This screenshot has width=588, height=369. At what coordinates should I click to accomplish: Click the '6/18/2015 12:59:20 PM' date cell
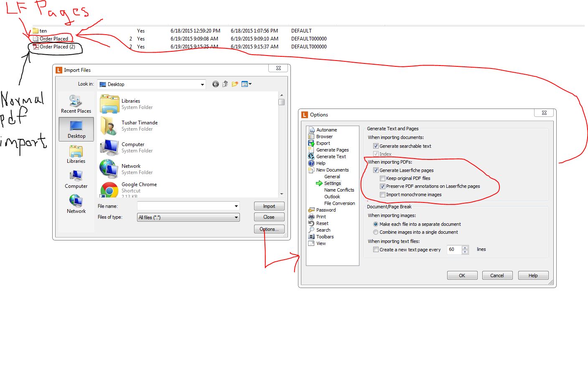tap(196, 31)
